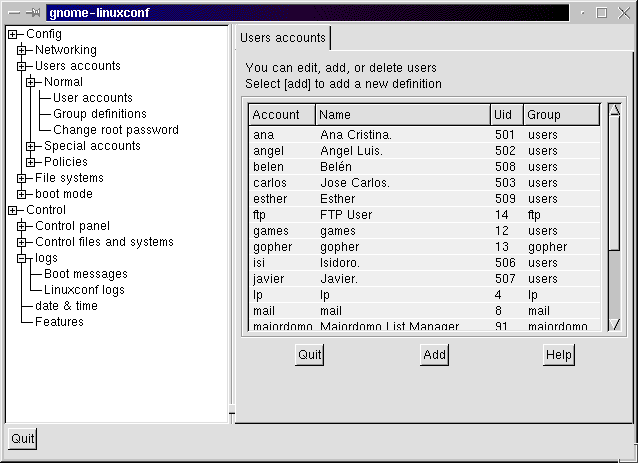
Task: Expand the File systems node
Action: [22, 178]
